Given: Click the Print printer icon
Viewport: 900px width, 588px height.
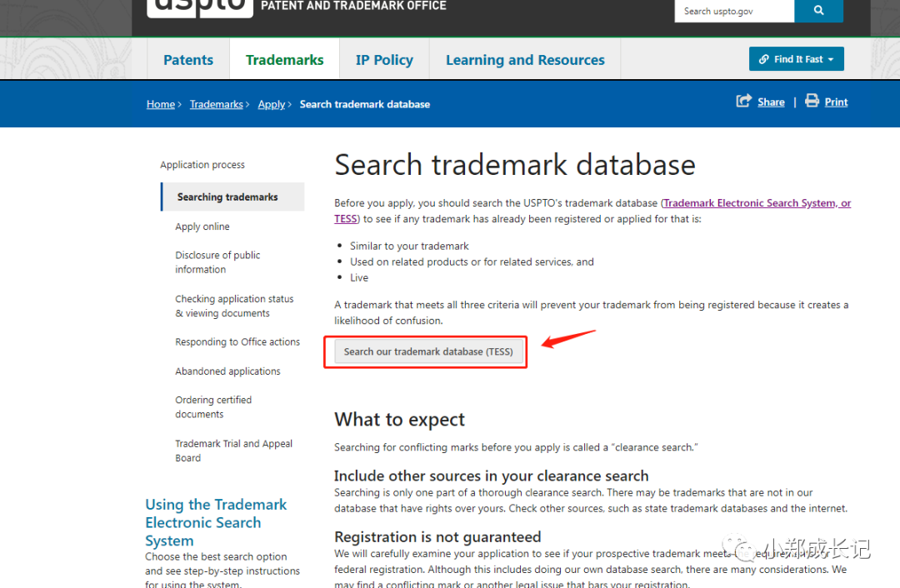Looking at the screenshot, I should coord(812,102).
